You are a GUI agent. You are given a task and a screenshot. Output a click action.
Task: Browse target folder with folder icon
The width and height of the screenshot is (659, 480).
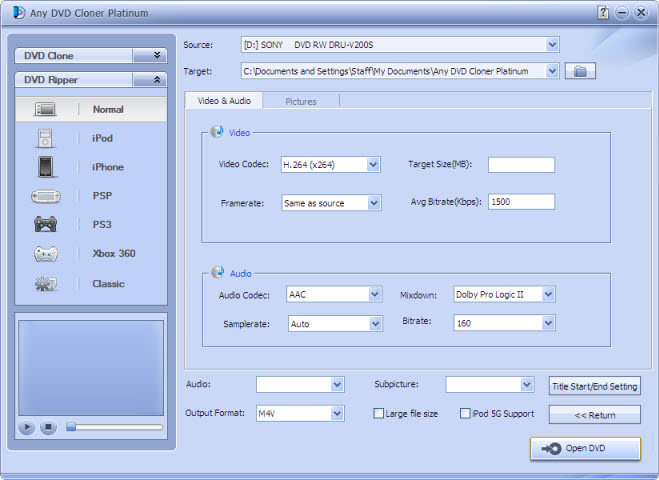coord(580,71)
